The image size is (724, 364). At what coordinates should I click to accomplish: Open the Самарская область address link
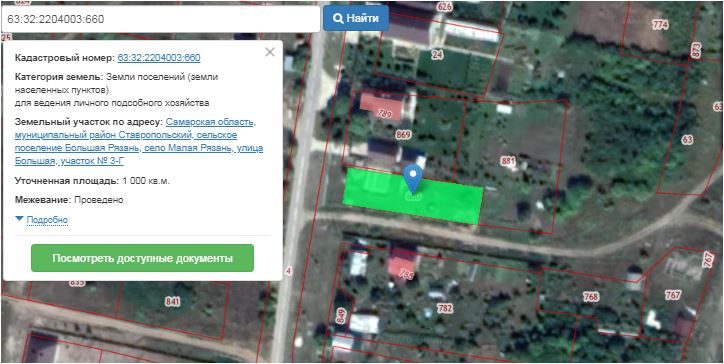click(x=211, y=122)
